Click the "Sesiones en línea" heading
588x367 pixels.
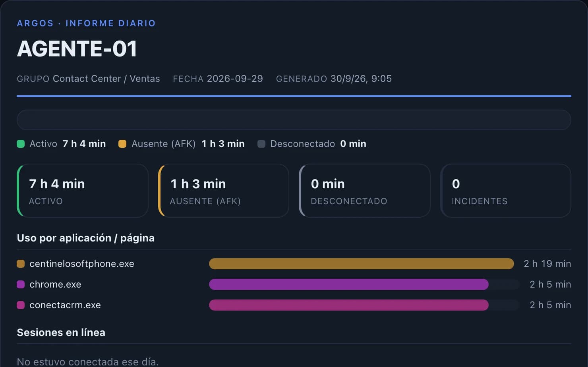click(61, 332)
